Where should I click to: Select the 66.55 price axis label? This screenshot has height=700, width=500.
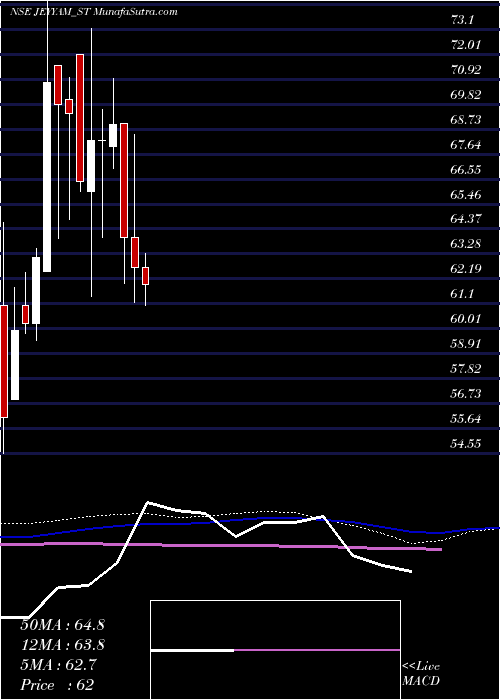(466, 170)
